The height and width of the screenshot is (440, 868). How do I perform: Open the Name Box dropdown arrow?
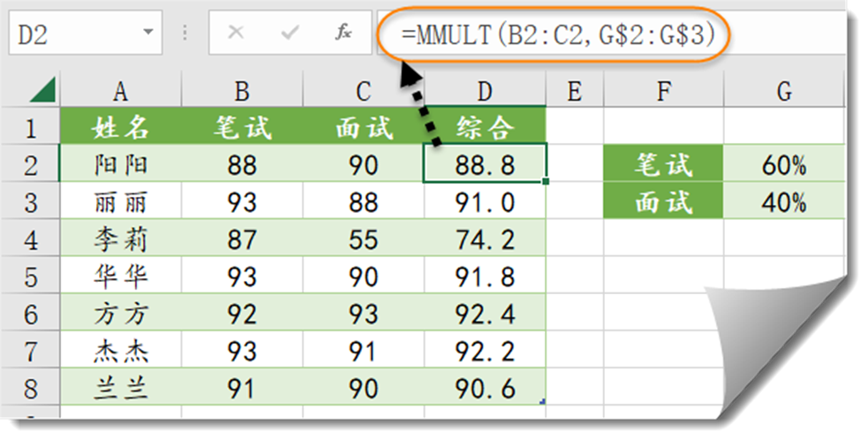click(x=147, y=32)
